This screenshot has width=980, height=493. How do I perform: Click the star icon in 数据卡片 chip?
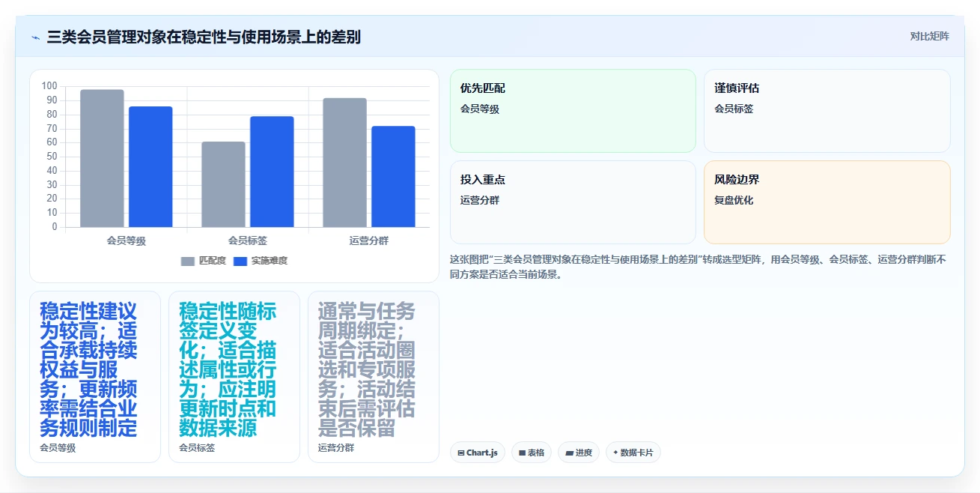pos(615,453)
